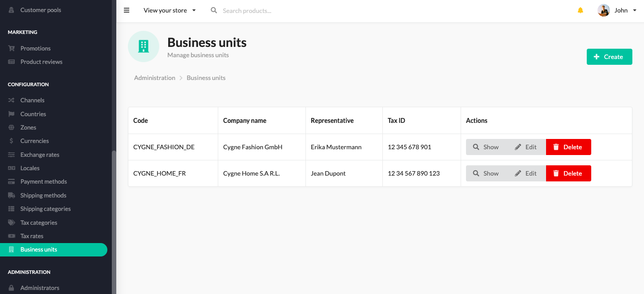Click the Countries flag icon

point(12,114)
